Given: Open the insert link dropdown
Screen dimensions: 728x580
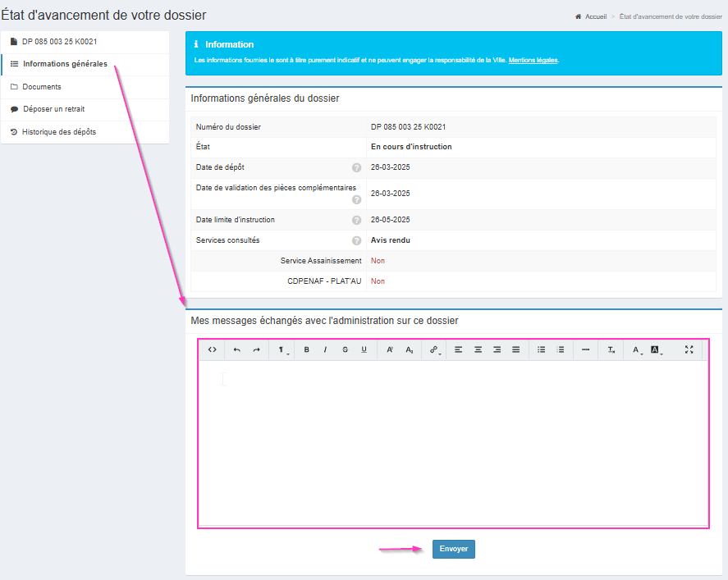Looking at the screenshot, I should tap(434, 349).
